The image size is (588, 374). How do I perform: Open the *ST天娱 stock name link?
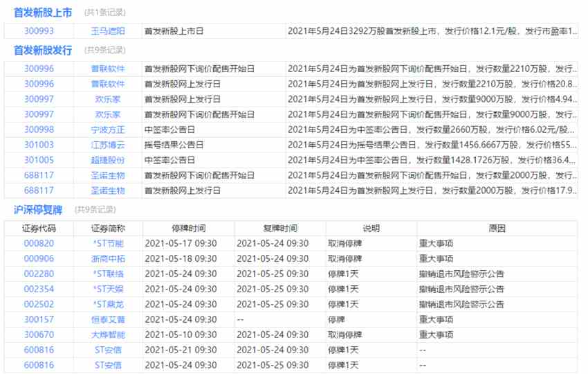[108, 289]
